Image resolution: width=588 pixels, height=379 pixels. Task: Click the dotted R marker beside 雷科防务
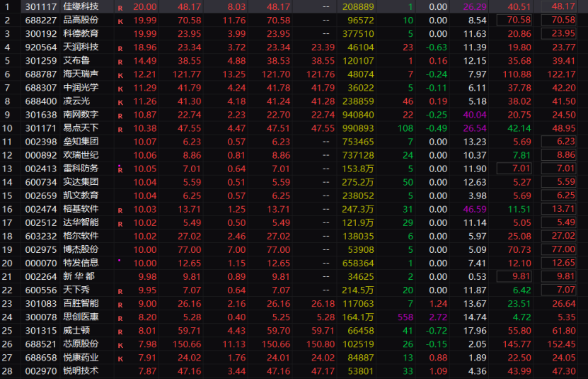(120, 169)
